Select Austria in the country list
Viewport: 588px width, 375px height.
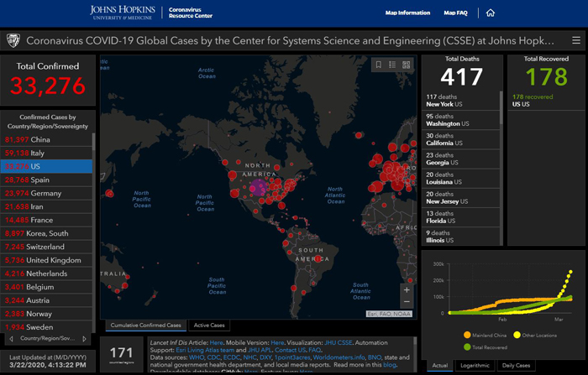(x=46, y=300)
